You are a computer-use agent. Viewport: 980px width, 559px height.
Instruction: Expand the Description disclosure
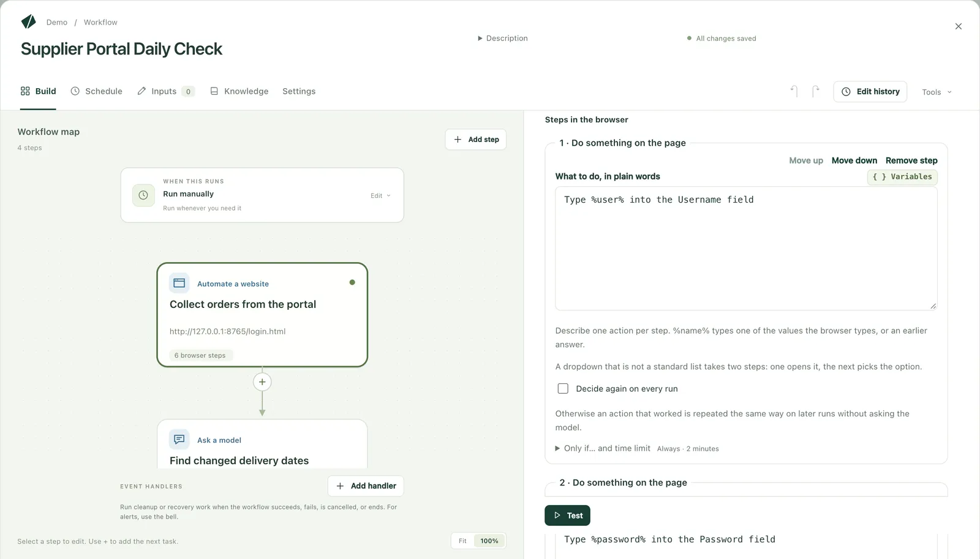click(x=503, y=38)
